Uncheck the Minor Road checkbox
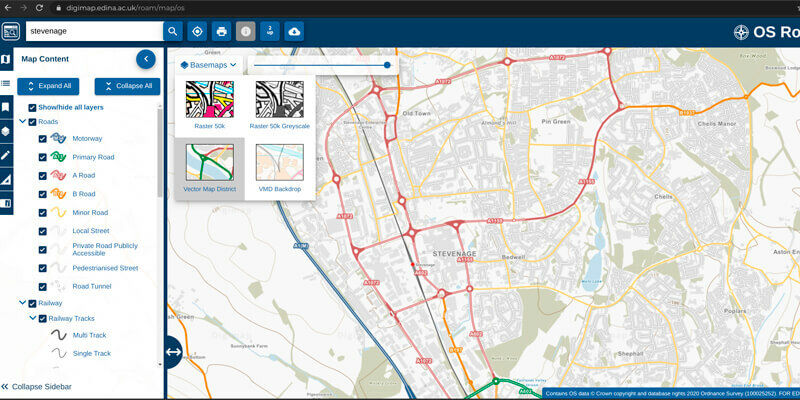Viewport: 800px width, 400px height. point(43,213)
